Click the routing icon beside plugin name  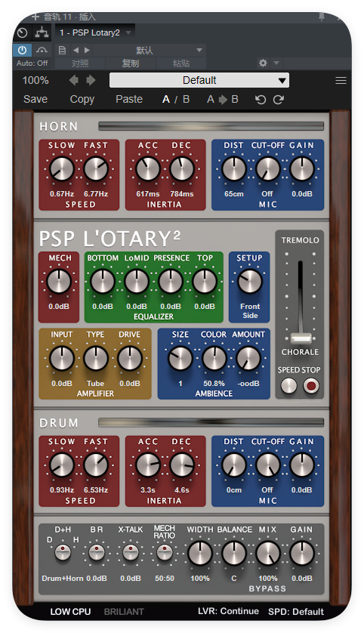[42, 32]
